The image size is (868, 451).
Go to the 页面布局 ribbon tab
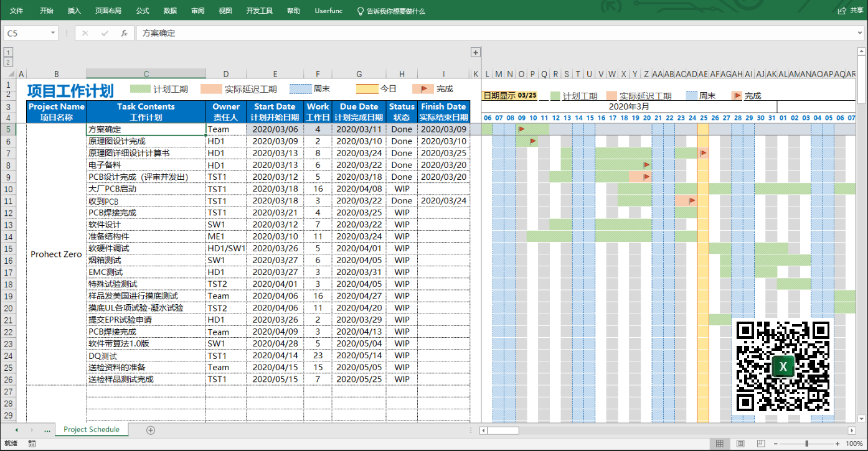108,11
